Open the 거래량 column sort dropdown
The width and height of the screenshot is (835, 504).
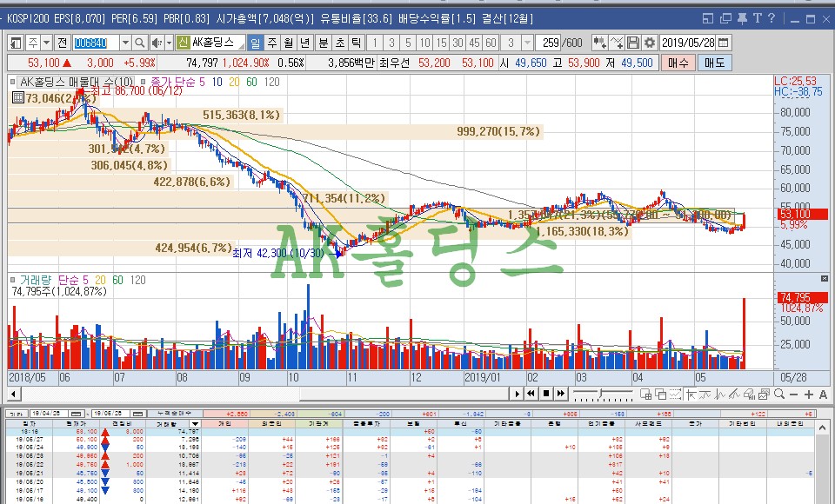pos(196,424)
